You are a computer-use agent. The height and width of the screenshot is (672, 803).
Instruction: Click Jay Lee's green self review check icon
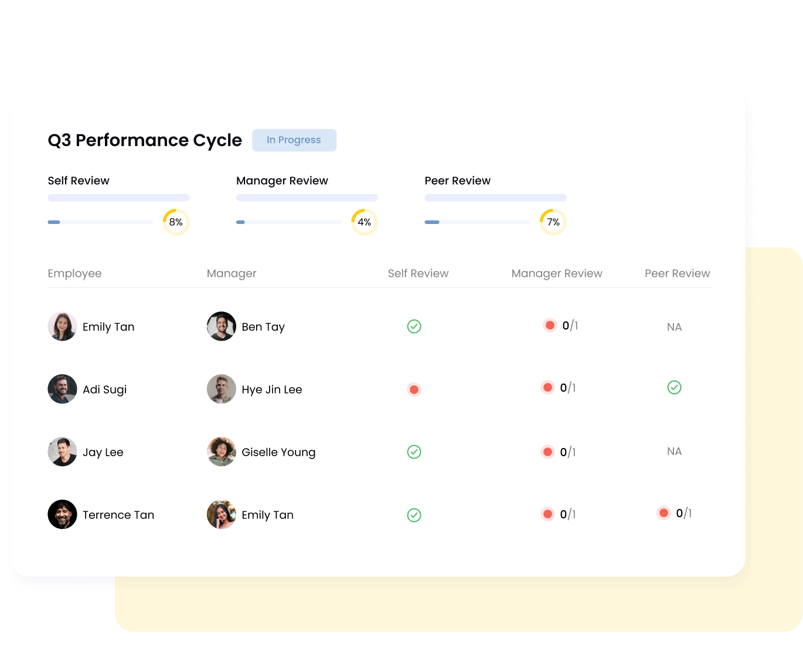coord(414,452)
